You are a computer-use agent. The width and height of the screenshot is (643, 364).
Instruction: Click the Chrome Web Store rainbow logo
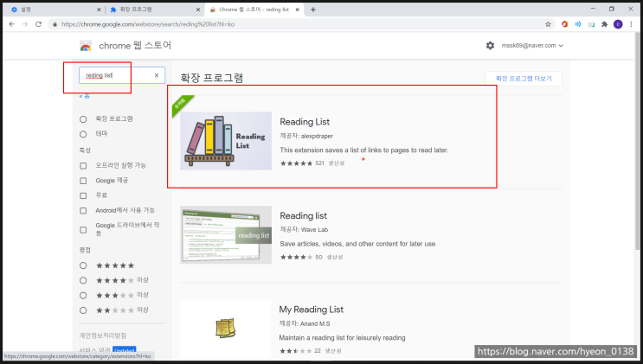click(x=86, y=46)
